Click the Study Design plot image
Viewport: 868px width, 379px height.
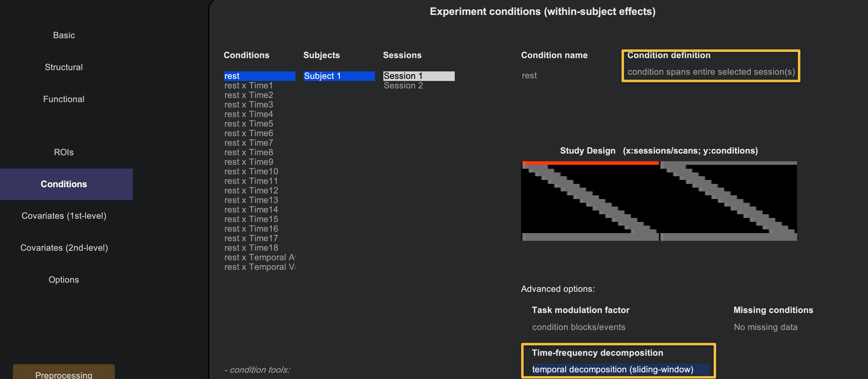click(x=659, y=201)
